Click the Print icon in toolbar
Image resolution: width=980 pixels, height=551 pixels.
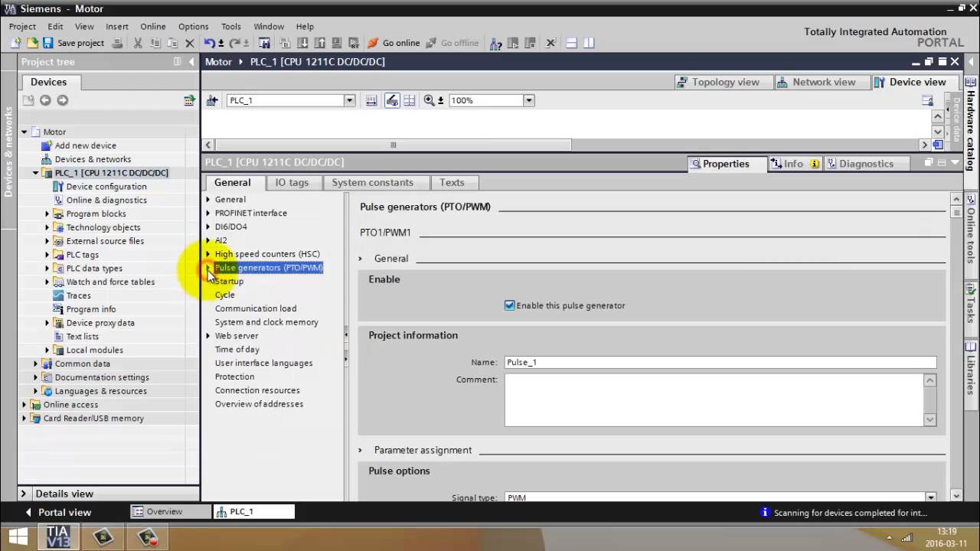tap(117, 43)
